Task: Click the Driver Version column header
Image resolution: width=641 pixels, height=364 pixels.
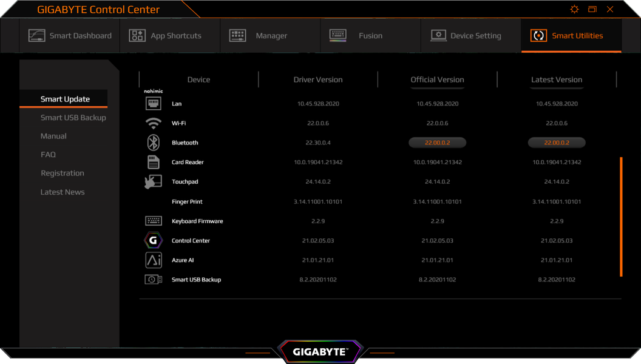Action: pyautogui.click(x=318, y=79)
